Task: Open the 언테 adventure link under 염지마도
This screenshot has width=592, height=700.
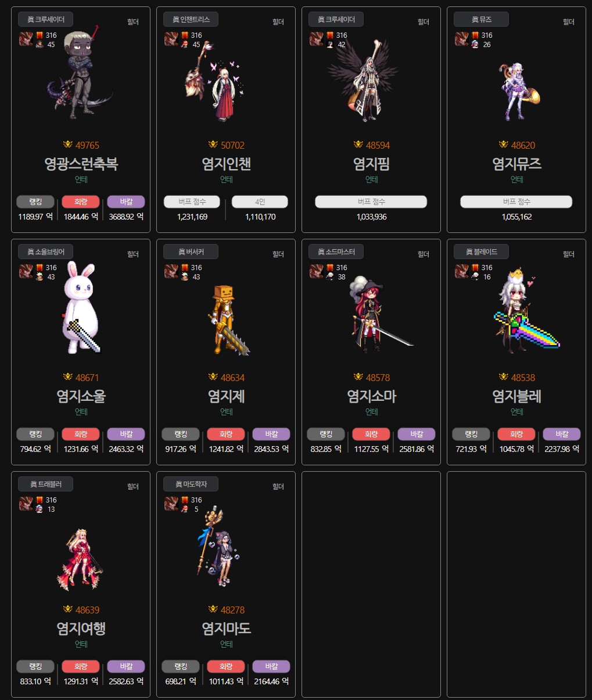Action: pos(226,644)
